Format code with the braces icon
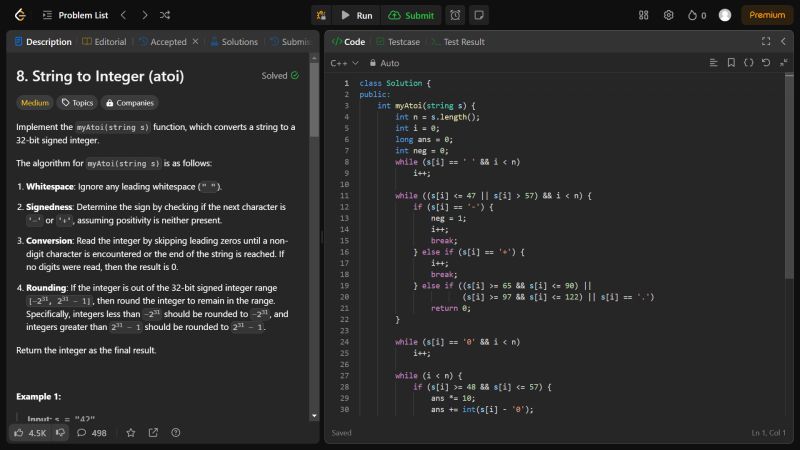The height and width of the screenshot is (450, 800). (x=749, y=63)
